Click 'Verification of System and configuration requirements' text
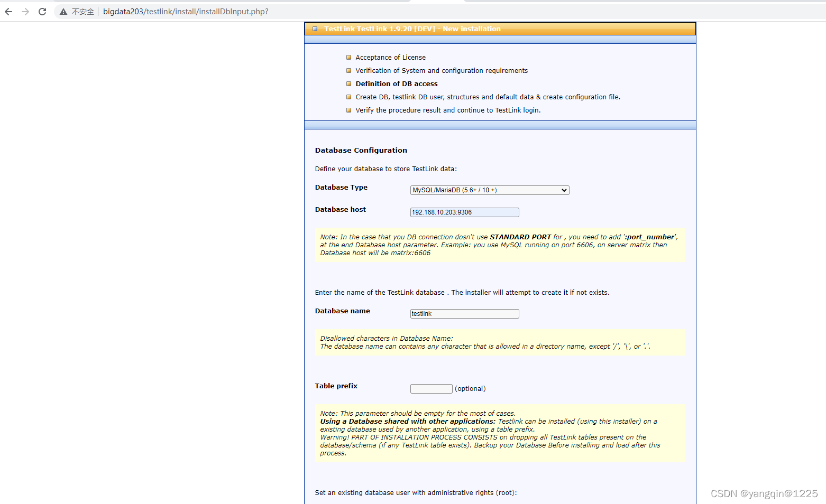826x504 pixels. click(442, 71)
